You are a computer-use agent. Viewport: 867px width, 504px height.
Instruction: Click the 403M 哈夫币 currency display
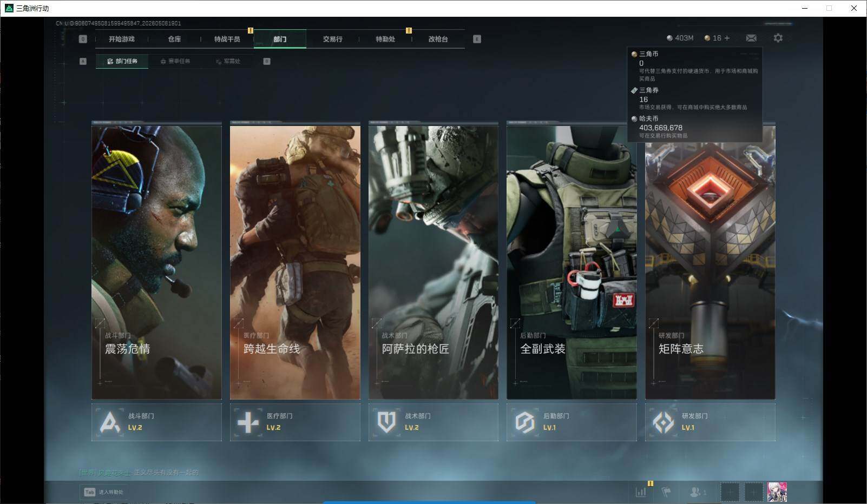point(680,38)
